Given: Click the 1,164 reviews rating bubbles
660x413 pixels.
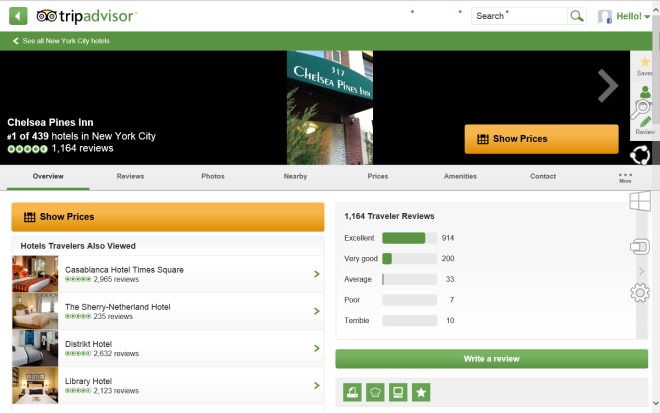Looking at the screenshot, I should pyautogui.click(x=27, y=149).
